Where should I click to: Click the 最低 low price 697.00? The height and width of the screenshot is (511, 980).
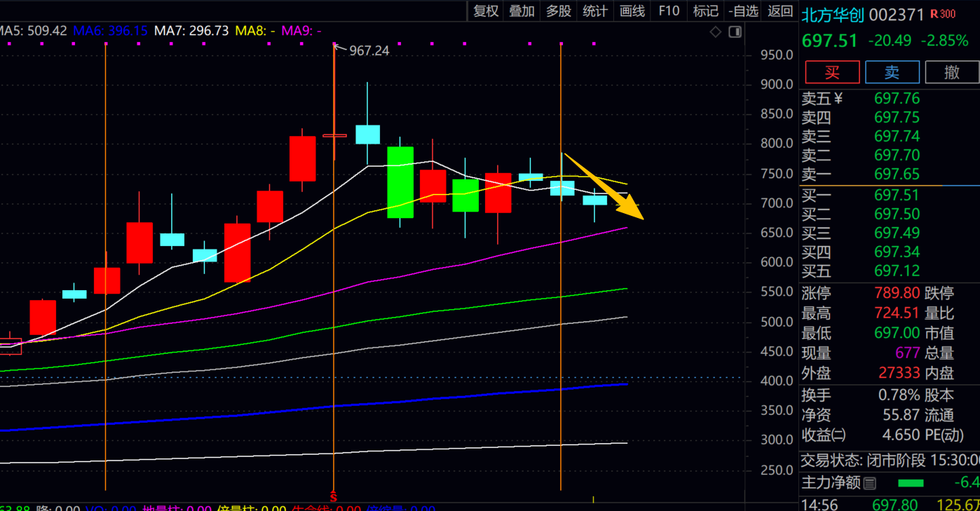point(897,334)
